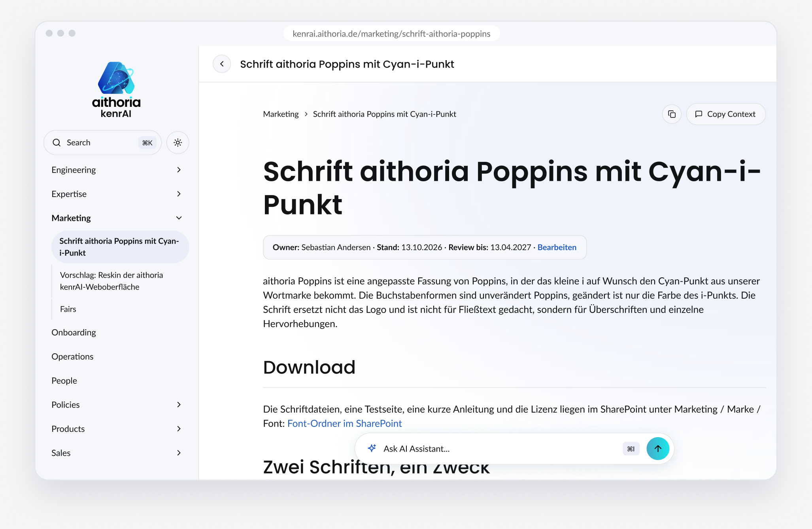Click the Marketing breadcrumb
Screen dimensions: 812x529
pos(281,114)
